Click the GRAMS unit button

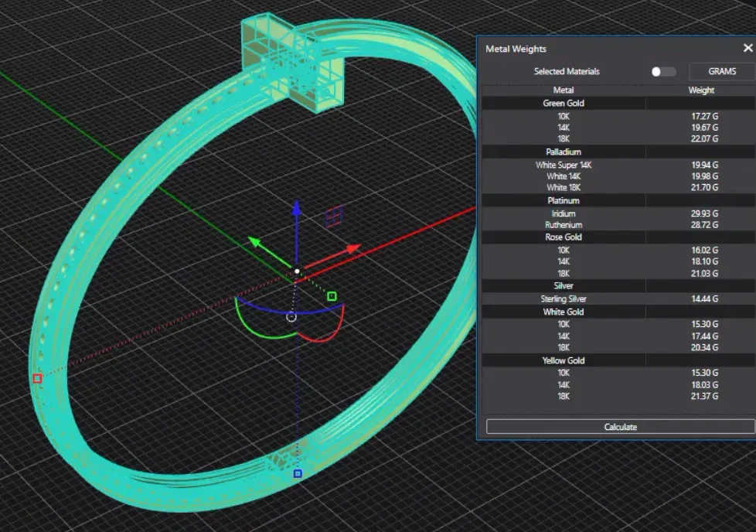click(x=722, y=71)
